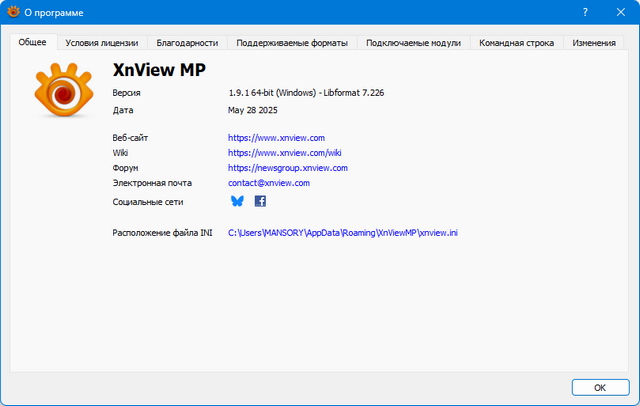Viewport: 640px width, 406px height.
Task: Click the Социальные сети label
Action: (148, 202)
